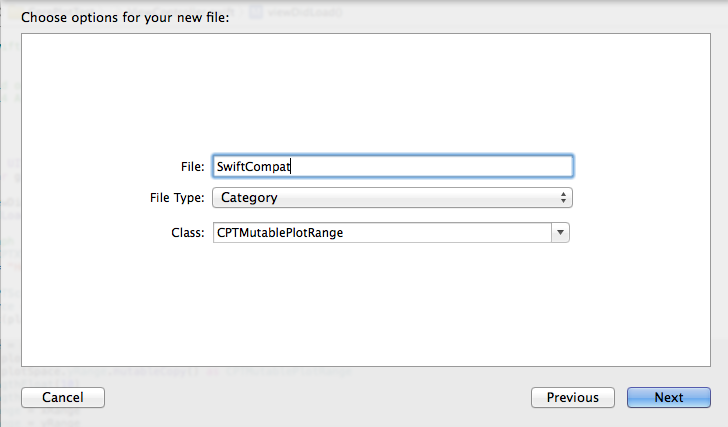Expand the Class combo box arrow
This screenshot has height=427, width=728.
[560, 232]
